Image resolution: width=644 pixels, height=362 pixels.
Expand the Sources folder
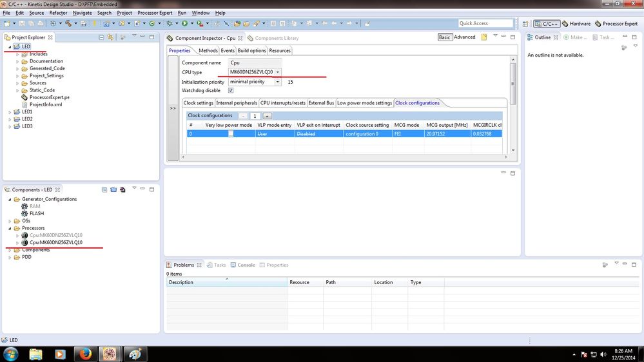pos(17,83)
